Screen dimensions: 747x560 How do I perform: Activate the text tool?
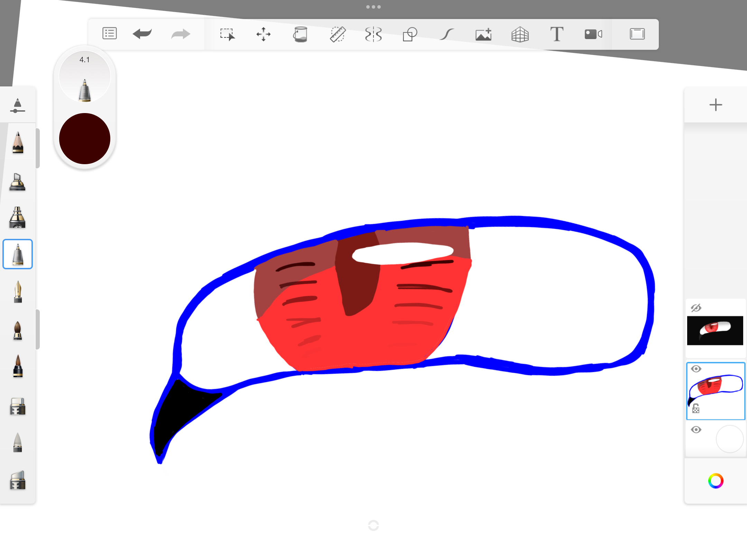[557, 34]
